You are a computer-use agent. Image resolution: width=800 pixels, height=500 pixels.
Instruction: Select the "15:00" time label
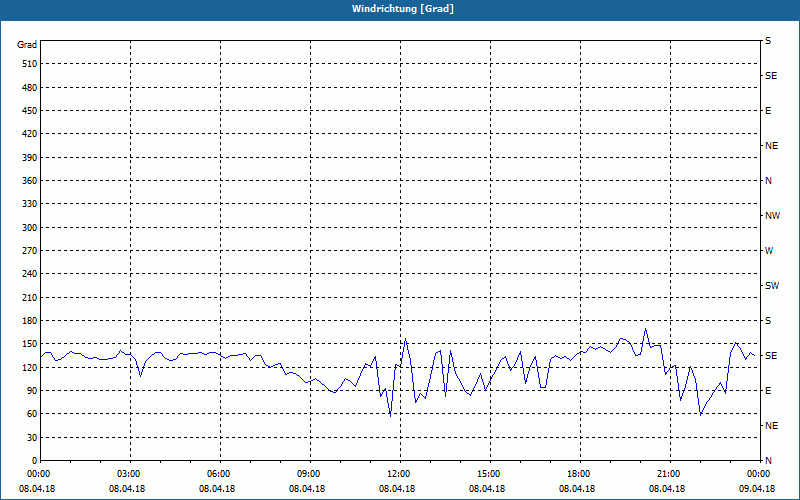pos(487,474)
